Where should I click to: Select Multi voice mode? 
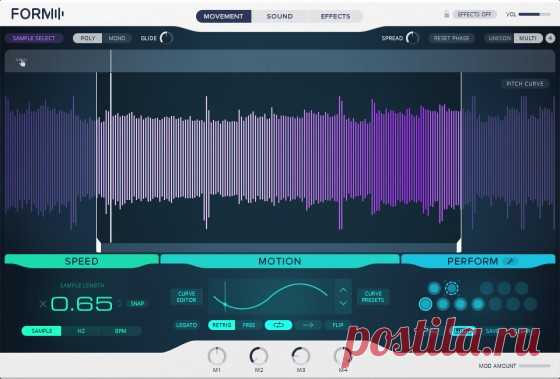click(528, 38)
